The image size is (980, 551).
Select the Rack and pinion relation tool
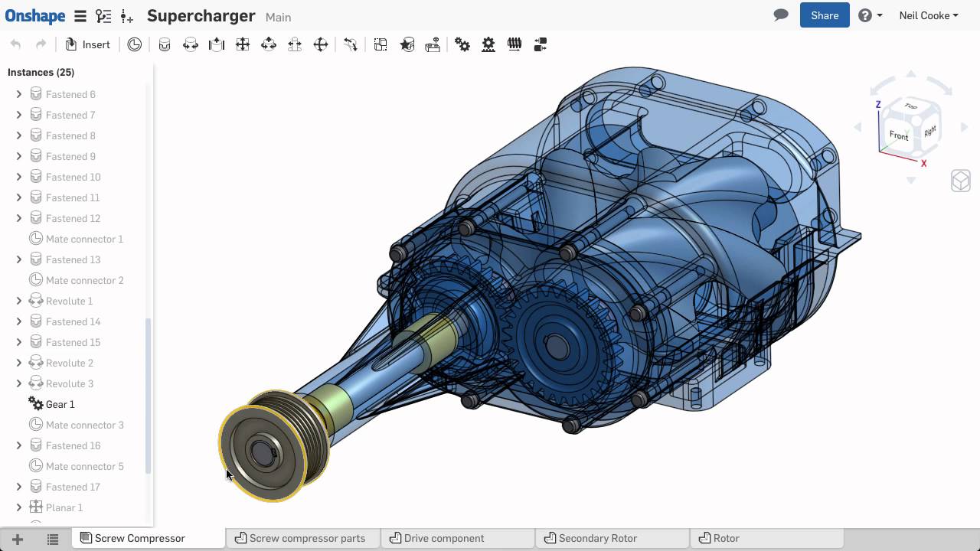pos(488,44)
